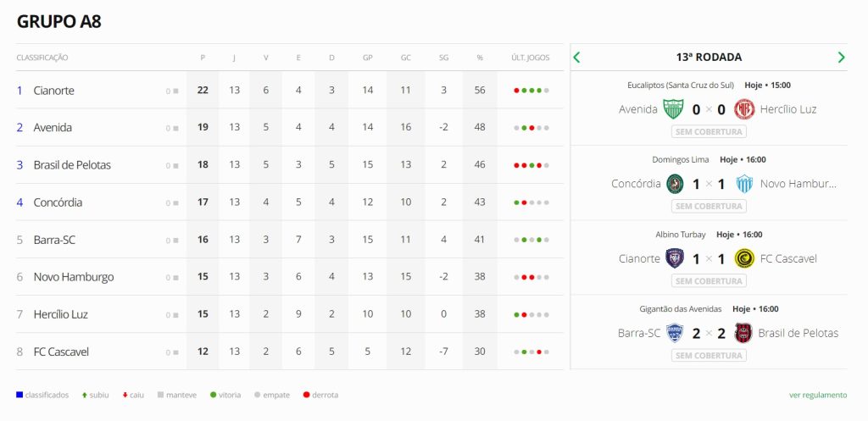868x421 pixels.
Task: Click the Brasil de Pelotas crest
Action: tap(743, 333)
